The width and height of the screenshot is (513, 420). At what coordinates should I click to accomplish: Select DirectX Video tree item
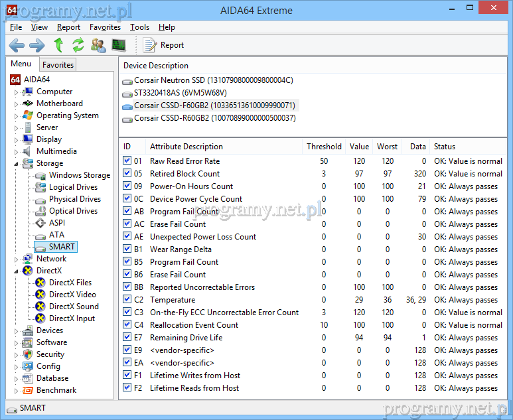pos(72,295)
